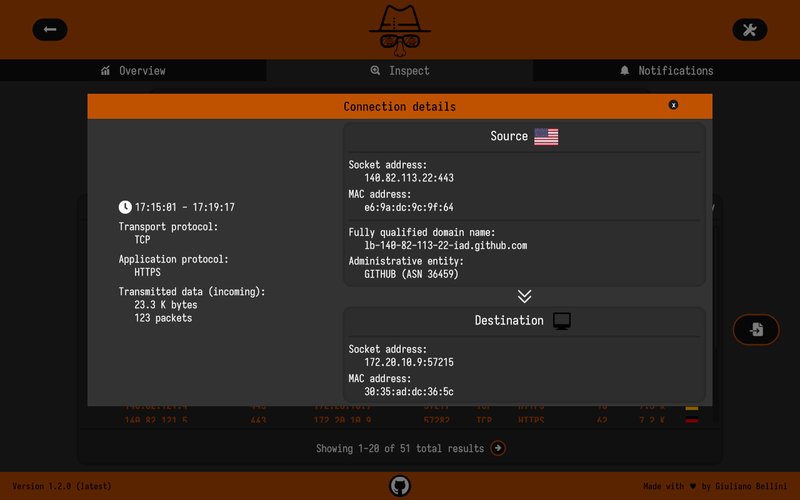
Task: Switch to the Overview tab
Action: pos(133,71)
